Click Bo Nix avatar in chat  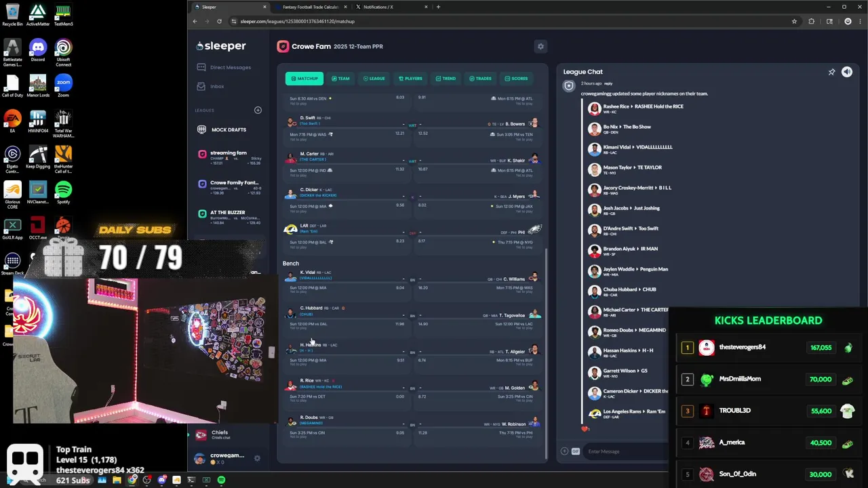coord(595,129)
